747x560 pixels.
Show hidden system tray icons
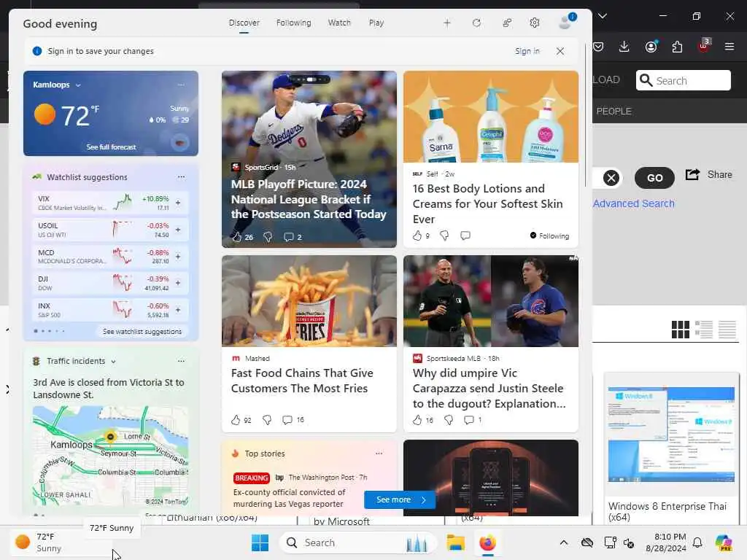[x=564, y=542]
